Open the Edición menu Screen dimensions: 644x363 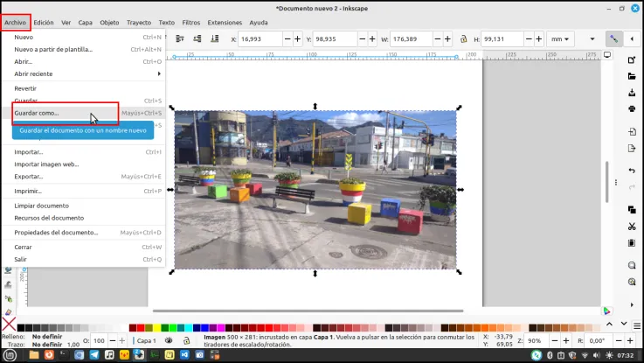(44, 23)
